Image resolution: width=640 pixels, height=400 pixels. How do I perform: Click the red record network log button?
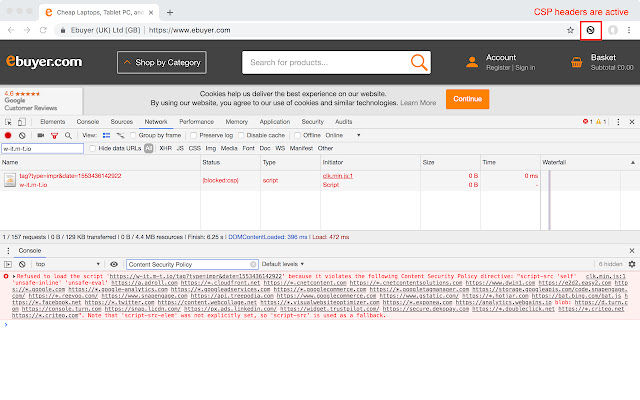coord(7,135)
